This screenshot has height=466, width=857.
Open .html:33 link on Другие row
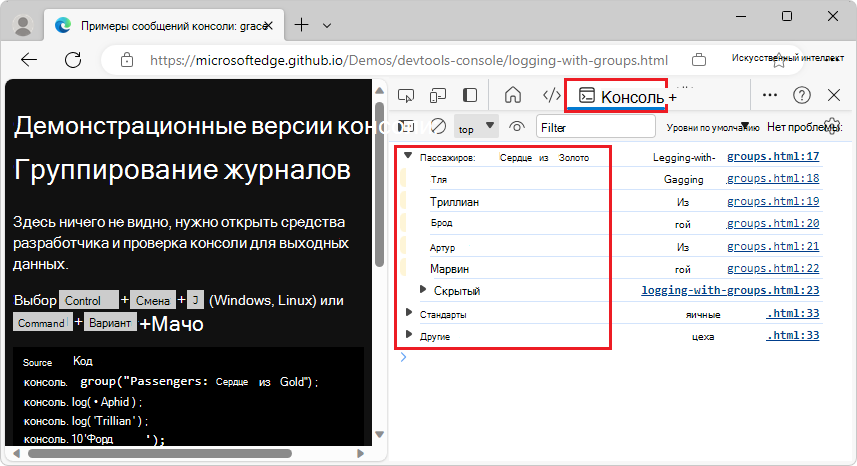793,335
